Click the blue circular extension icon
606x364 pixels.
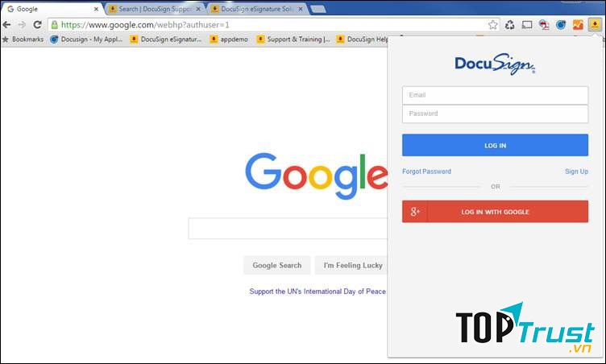tap(561, 25)
